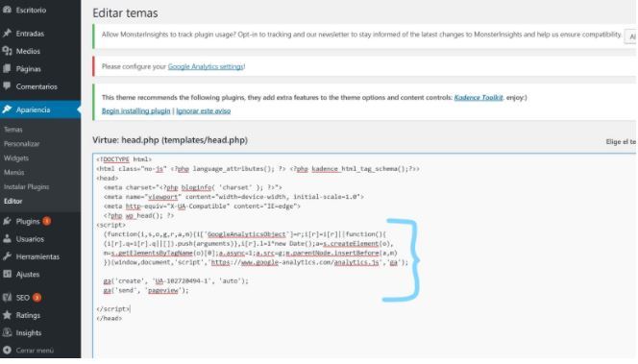Click the analytics.js URL line

[x=256, y=262]
